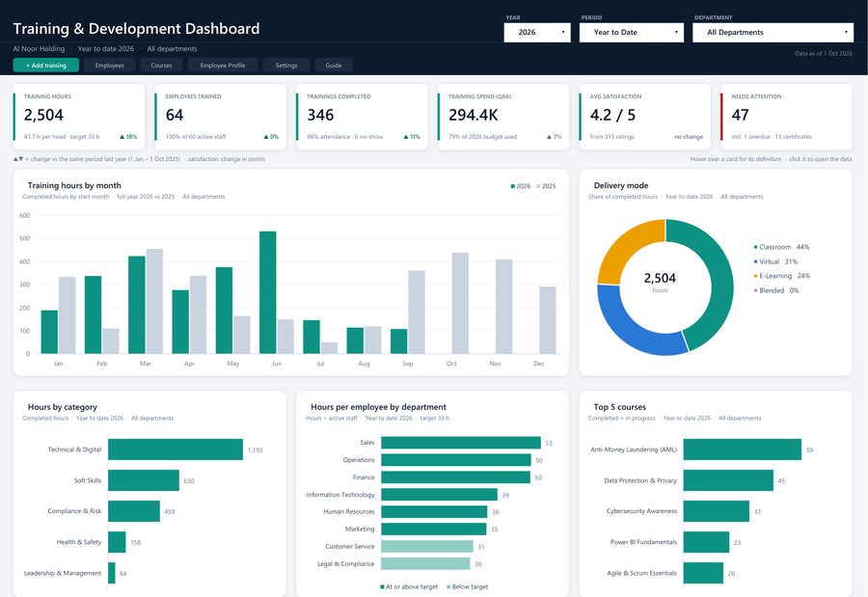Open the Guide page

[x=334, y=66]
